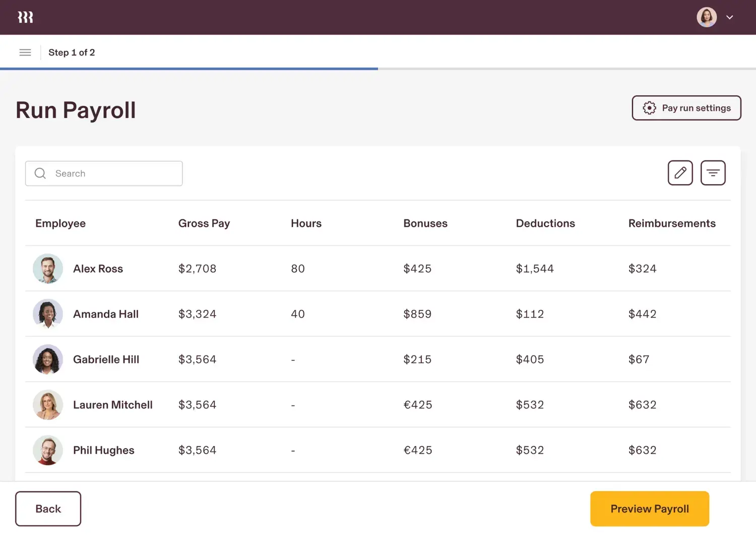Select the edit pencil icon above the table

680,173
